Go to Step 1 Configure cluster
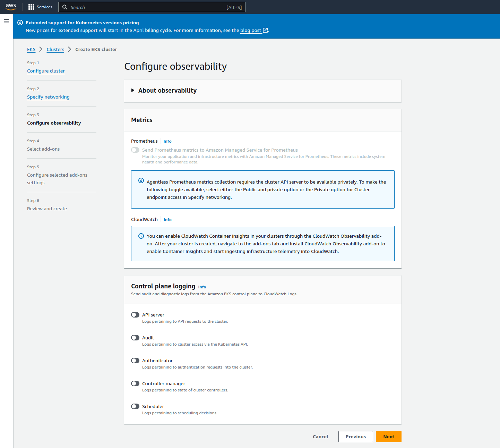The image size is (500, 448). coord(46,71)
